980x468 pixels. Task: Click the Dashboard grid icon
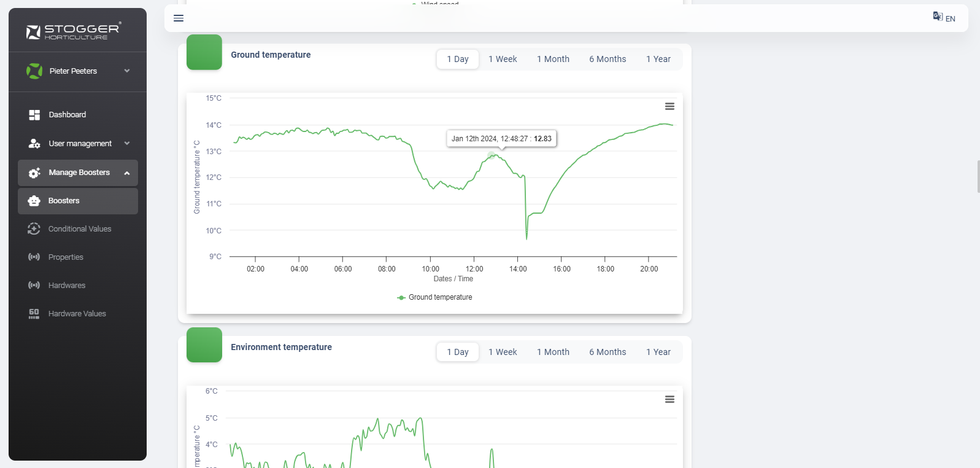coord(34,115)
